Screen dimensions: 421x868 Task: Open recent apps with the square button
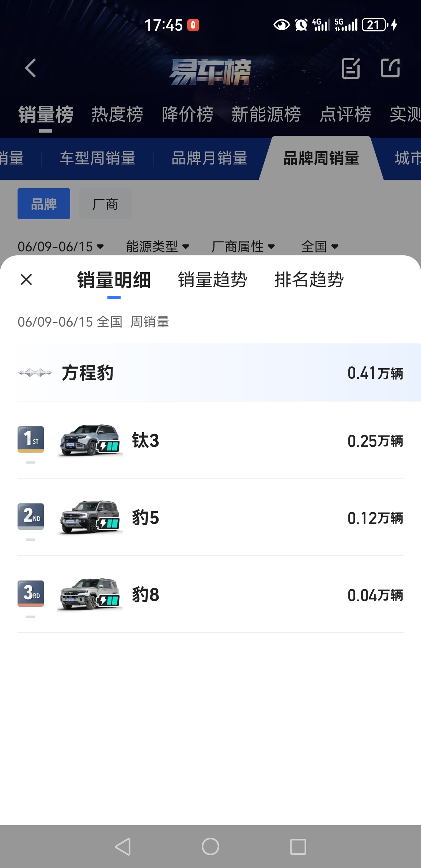coord(298,846)
